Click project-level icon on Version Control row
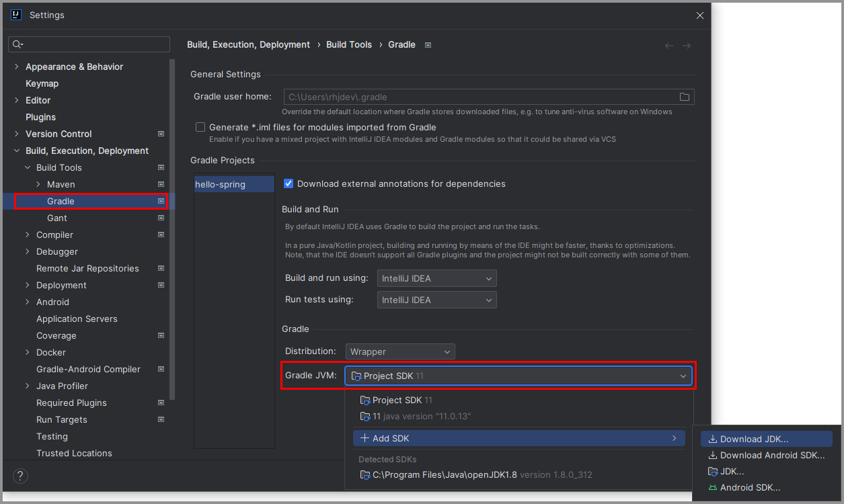Viewport: 844px width, 504px height. [161, 134]
